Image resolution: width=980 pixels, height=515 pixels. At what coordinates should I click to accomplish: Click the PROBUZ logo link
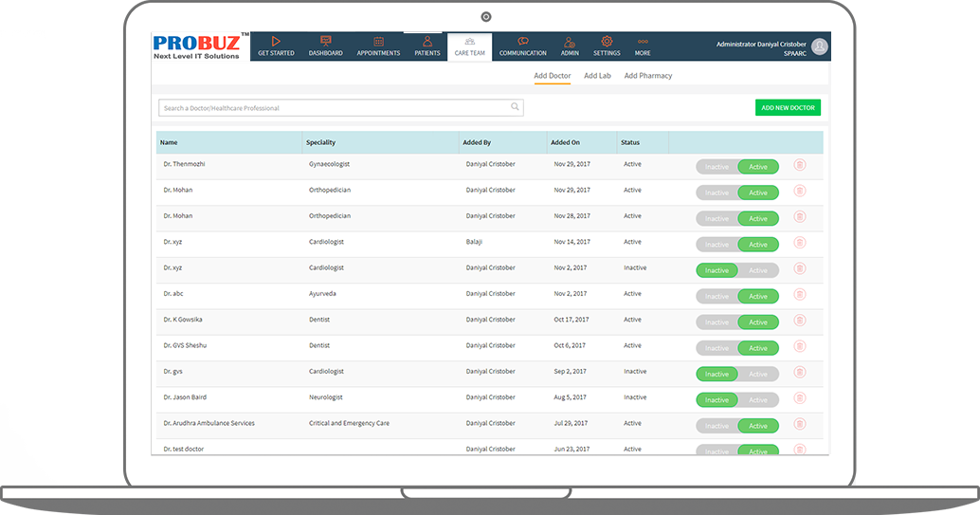tap(201, 47)
